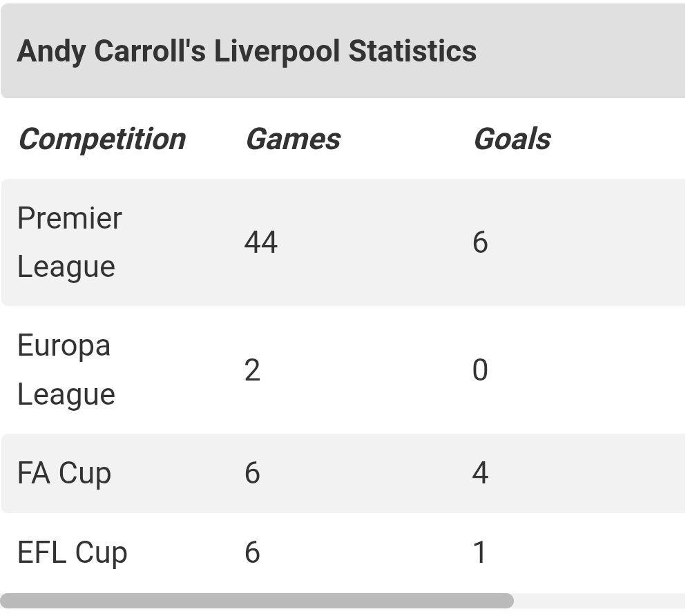690x616 pixels.
Task: Click the horizontal scrollbar thumb
Action: [x=257, y=601]
